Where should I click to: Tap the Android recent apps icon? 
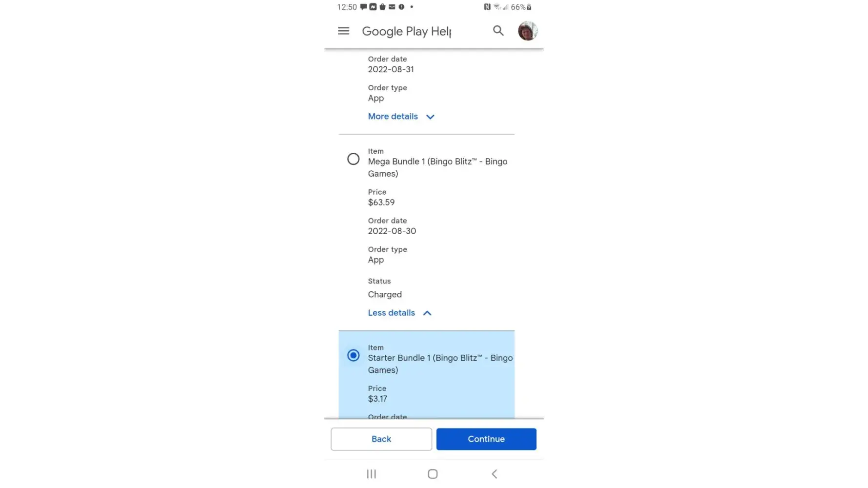pos(372,474)
